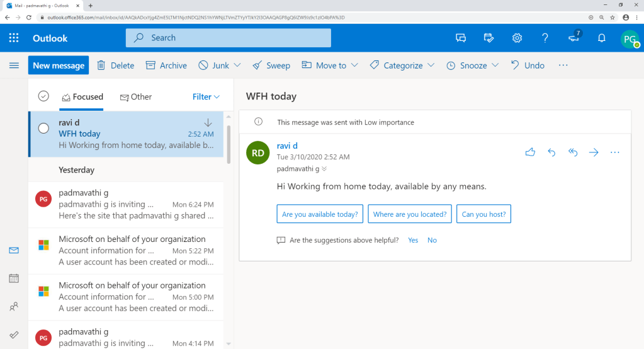Image resolution: width=644 pixels, height=349 pixels.
Task: Click the thumbs up Like icon
Action: point(530,152)
